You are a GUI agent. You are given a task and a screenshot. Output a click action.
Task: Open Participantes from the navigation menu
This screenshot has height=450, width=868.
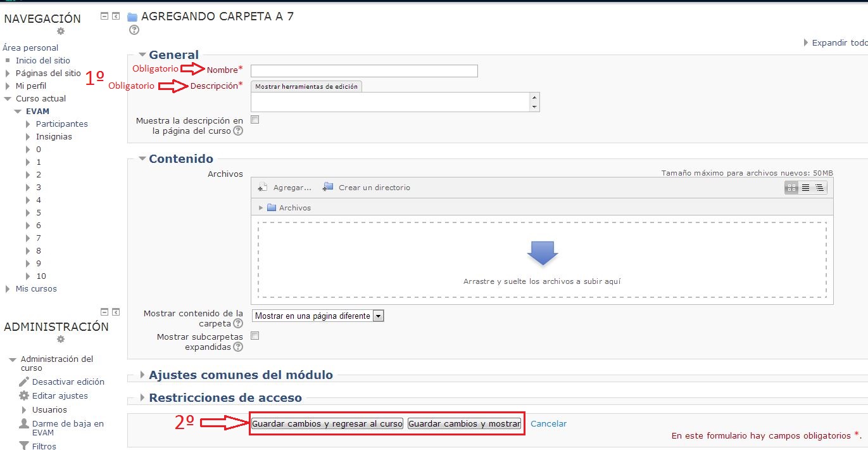61,124
